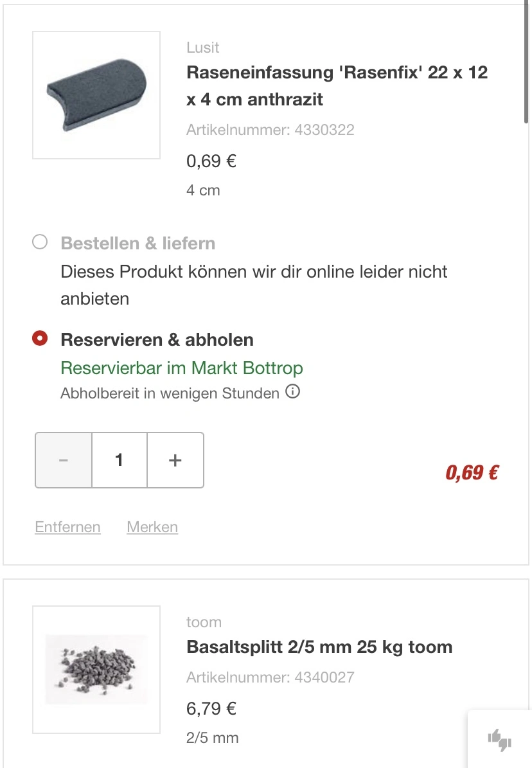The width and height of the screenshot is (532, 768).
Task: Decrease quantity with the minus button
Action: 64,460
